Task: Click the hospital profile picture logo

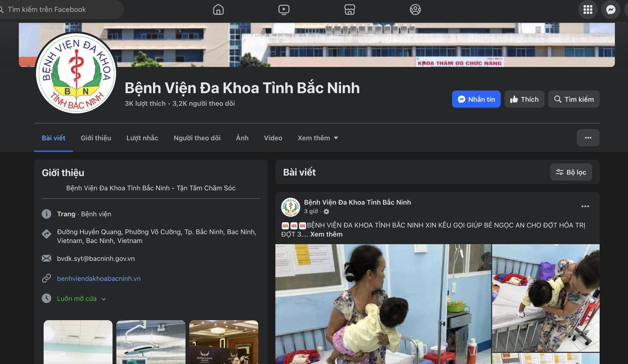Action: click(x=76, y=73)
